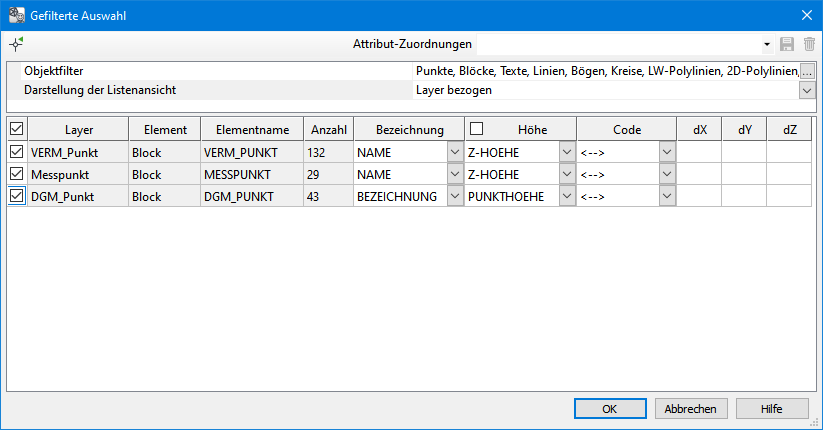Image resolution: width=823 pixels, height=430 pixels.
Task: Click the pick-objects crosshair icon
Action: point(16,44)
